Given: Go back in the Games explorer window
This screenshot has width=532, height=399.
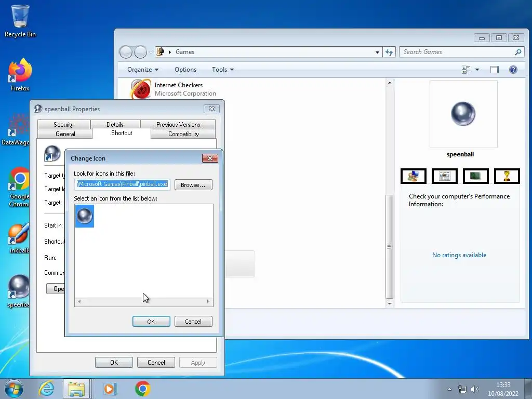Looking at the screenshot, I should 126,52.
